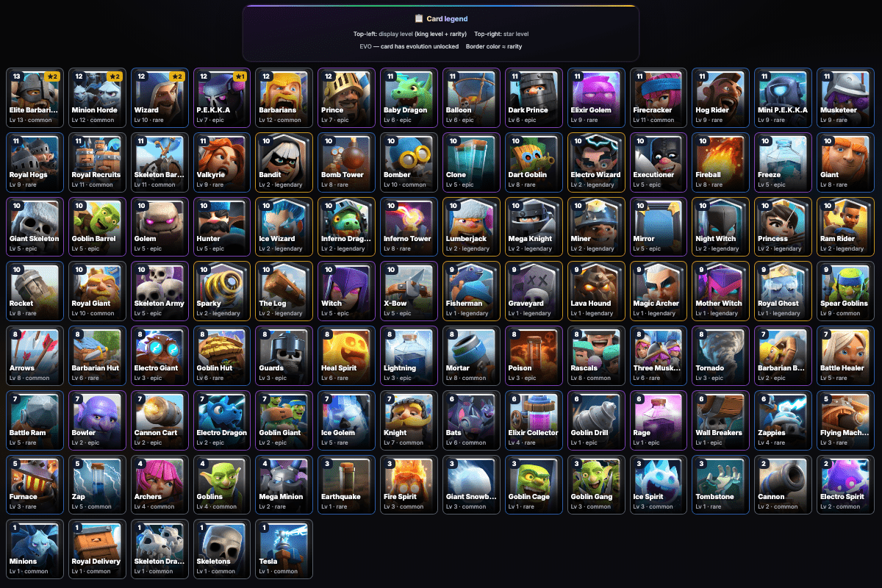Open the Tornado card
This screenshot has height=588, width=882.
[721, 356]
